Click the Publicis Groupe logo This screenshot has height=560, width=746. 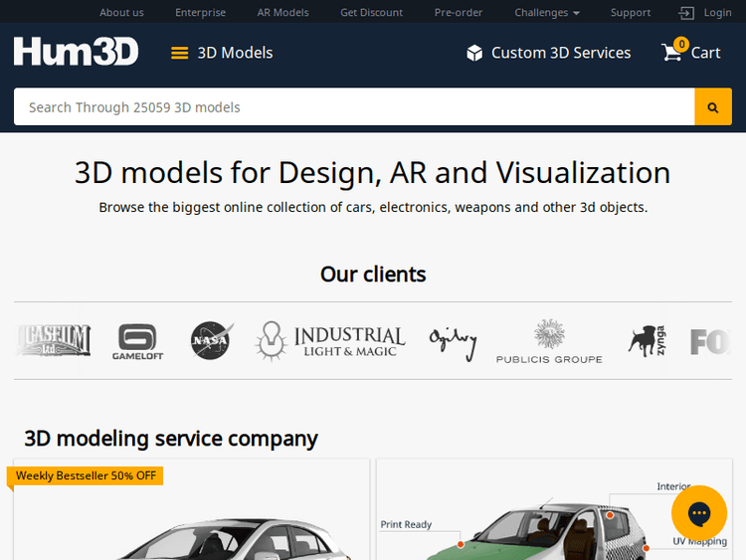pos(549,341)
